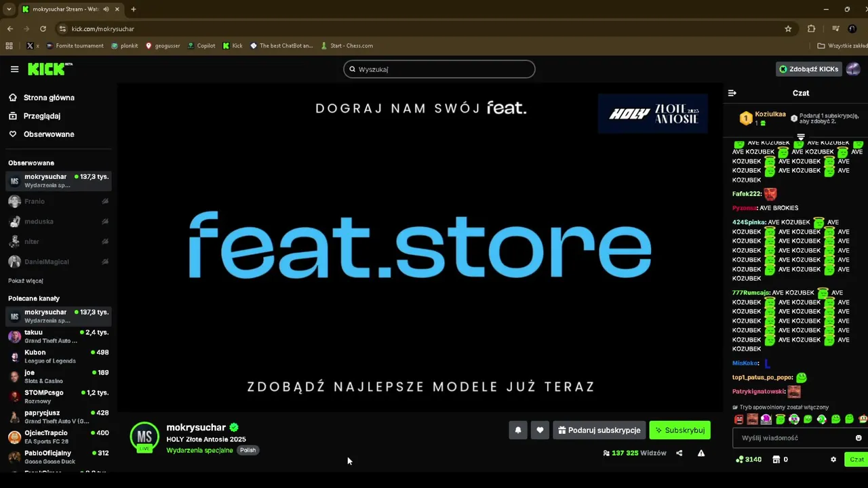Viewport: 868px width, 488px height.
Task: Open Franio offline channel
Action: 58,201
